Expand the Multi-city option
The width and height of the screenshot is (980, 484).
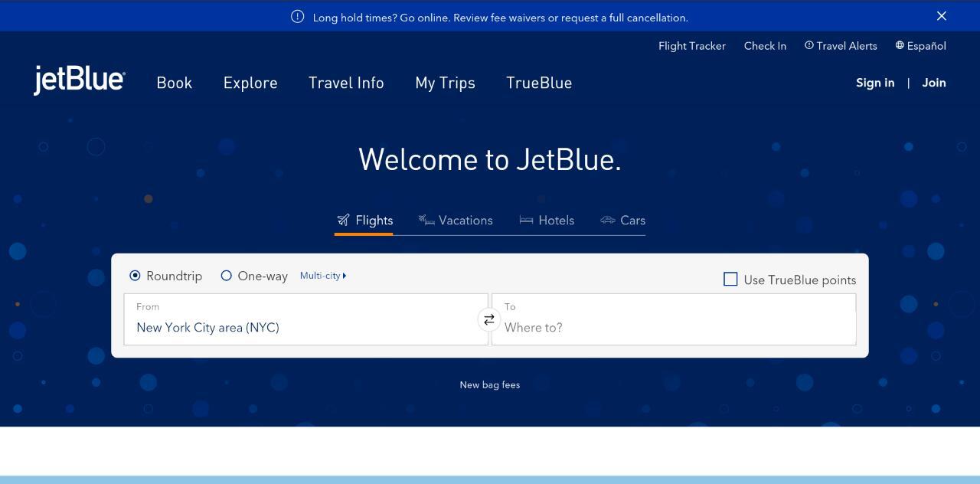[323, 276]
